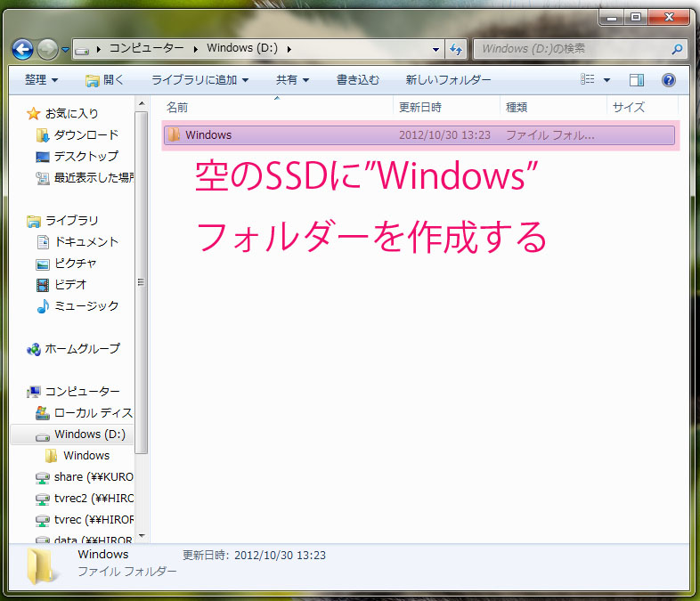Open ミュージック library
Screen dimensions: 700x601
point(86,306)
